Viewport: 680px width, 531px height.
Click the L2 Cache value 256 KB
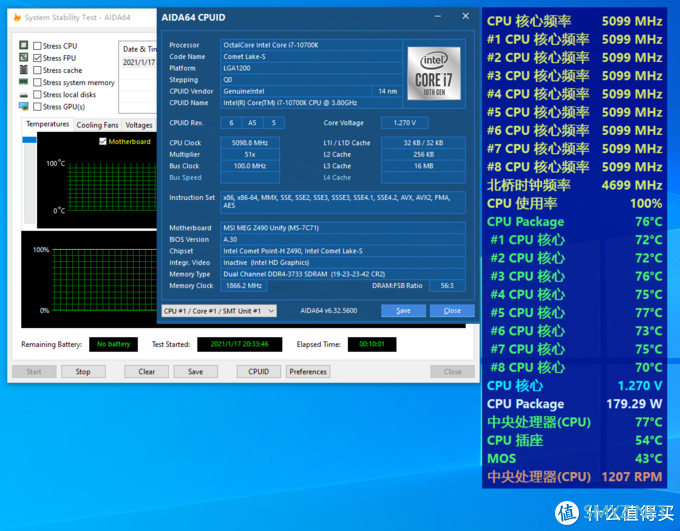coord(423,154)
